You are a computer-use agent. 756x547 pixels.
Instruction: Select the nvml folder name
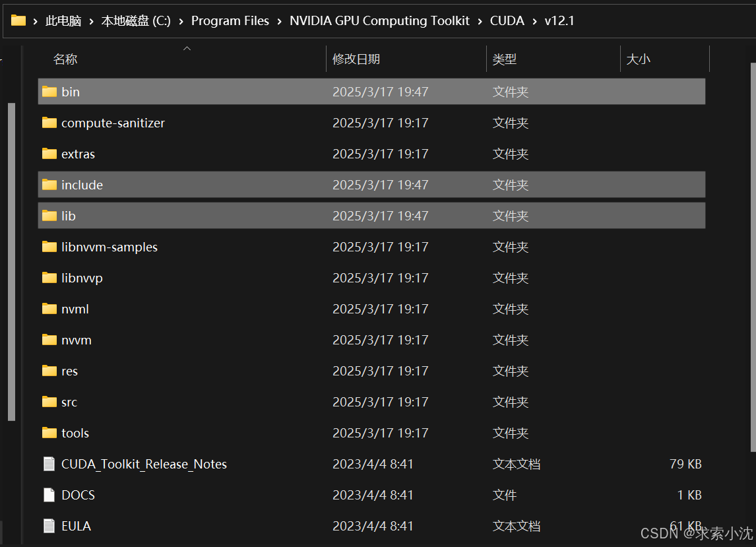point(75,309)
